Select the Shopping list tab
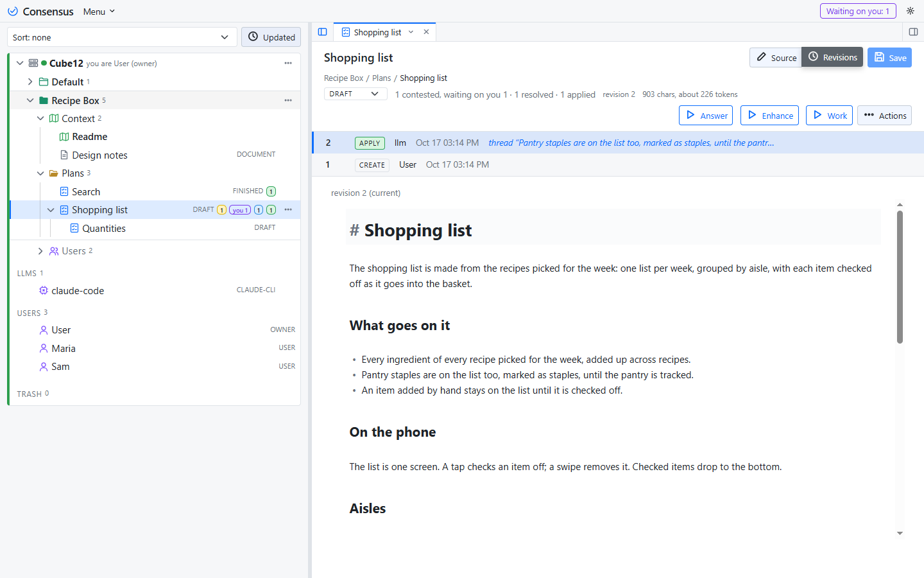This screenshot has height=578, width=924. coord(377,32)
